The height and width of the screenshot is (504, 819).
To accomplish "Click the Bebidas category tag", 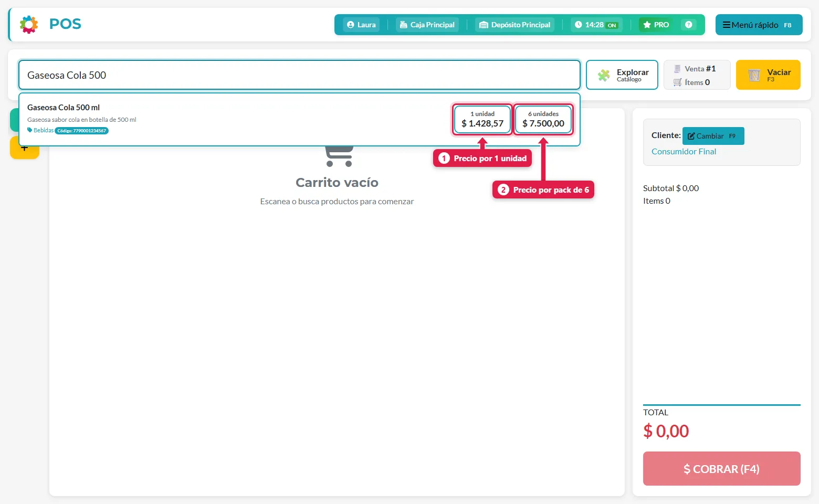I will pyautogui.click(x=40, y=130).
